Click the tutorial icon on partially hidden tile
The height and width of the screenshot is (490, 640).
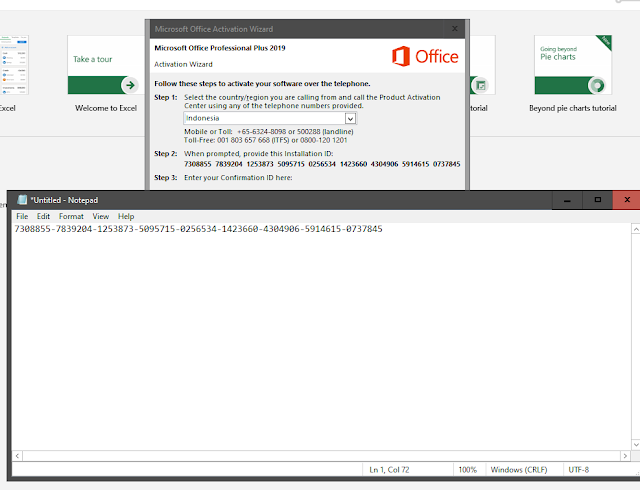point(480,85)
